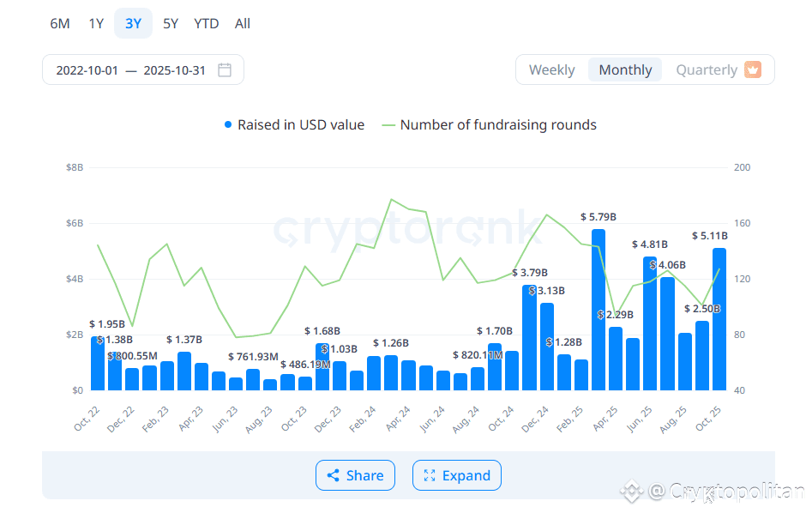Click the blue dot legend swatch
812x513 pixels.
(x=227, y=124)
